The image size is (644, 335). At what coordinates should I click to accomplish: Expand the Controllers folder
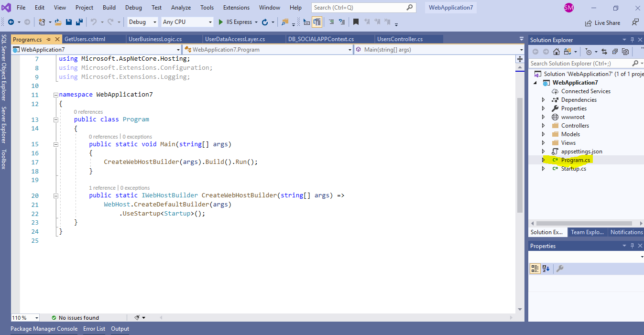tap(543, 125)
